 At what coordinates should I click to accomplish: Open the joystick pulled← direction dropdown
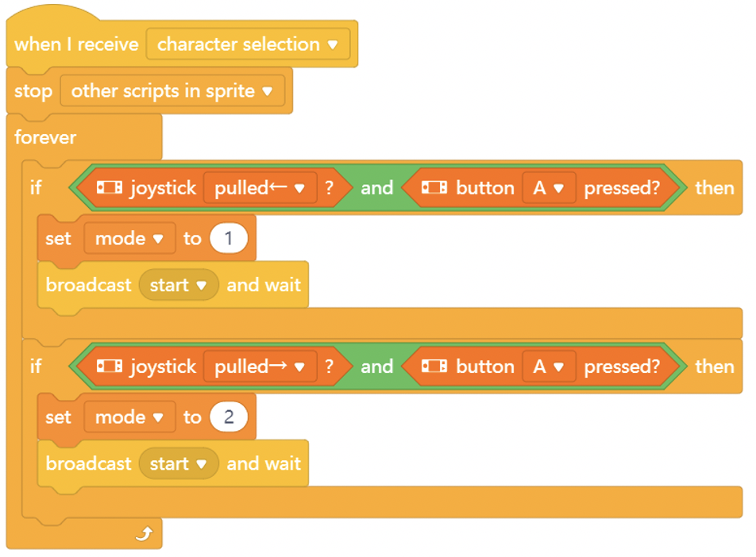pos(260,188)
